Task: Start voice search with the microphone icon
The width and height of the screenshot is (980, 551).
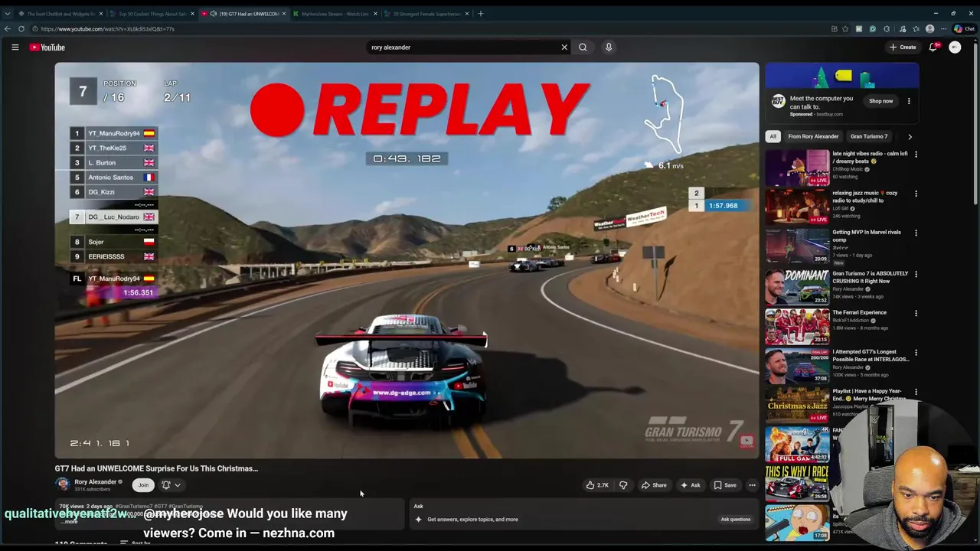Action: pos(609,47)
